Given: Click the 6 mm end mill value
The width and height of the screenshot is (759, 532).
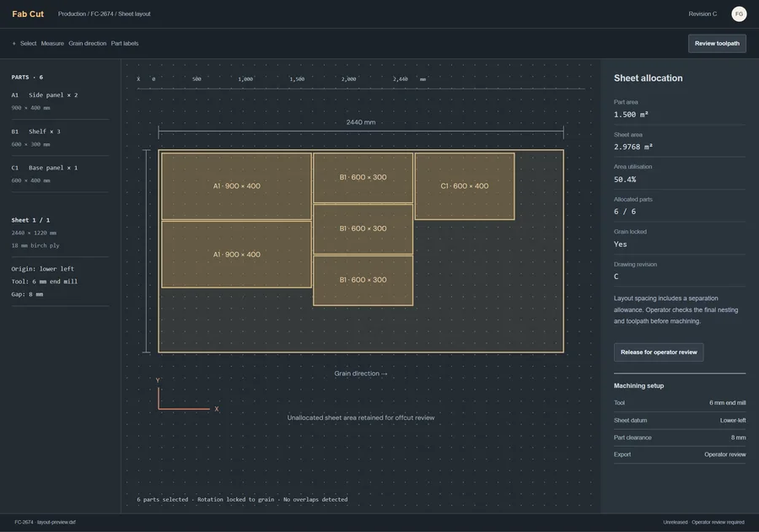Looking at the screenshot, I should [x=728, y=403].
